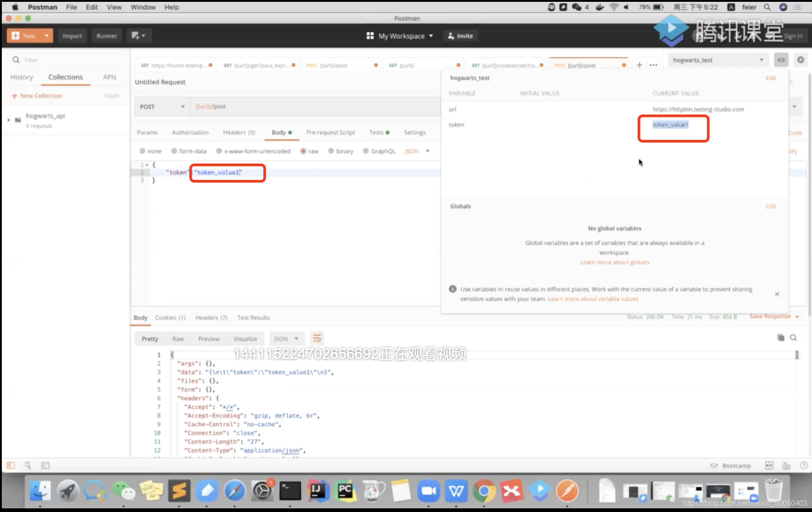Create a New Collection
This screenshot has width=812, height=512.
tap(37, 96)
